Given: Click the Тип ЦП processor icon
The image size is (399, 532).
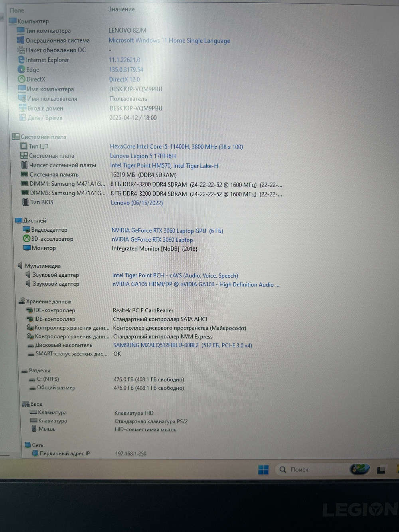Looking at the screenshot, I should point(24,146).
